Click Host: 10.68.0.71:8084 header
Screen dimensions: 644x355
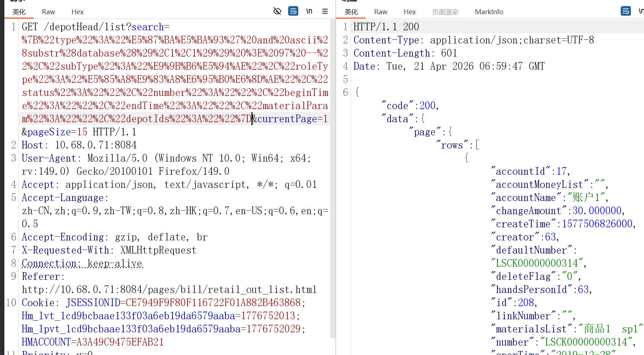click(x=79, y=145)
